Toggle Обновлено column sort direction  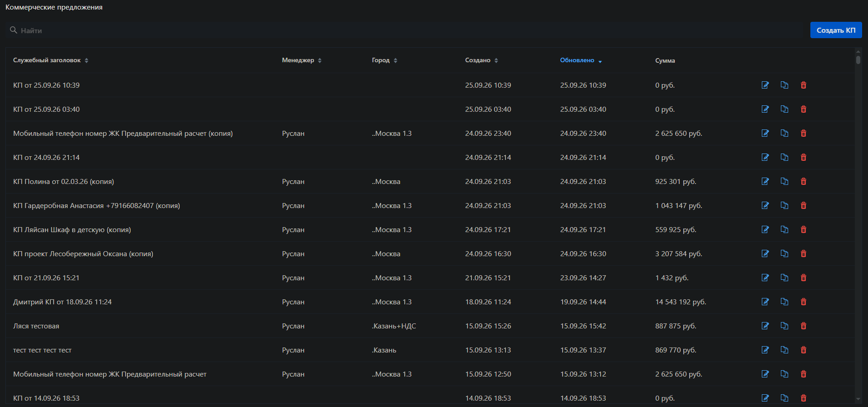click(581, 60)
